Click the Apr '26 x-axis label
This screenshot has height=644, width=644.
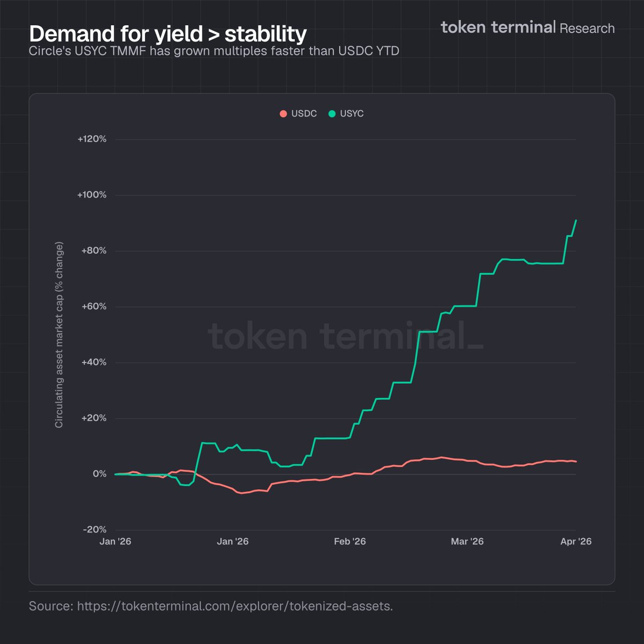(576, 541)
